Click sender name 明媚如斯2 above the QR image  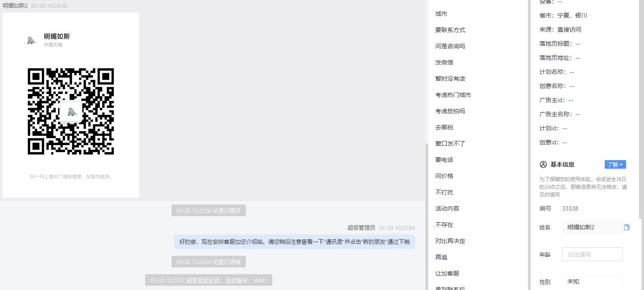pyautogui.click(x=15, y=6)
